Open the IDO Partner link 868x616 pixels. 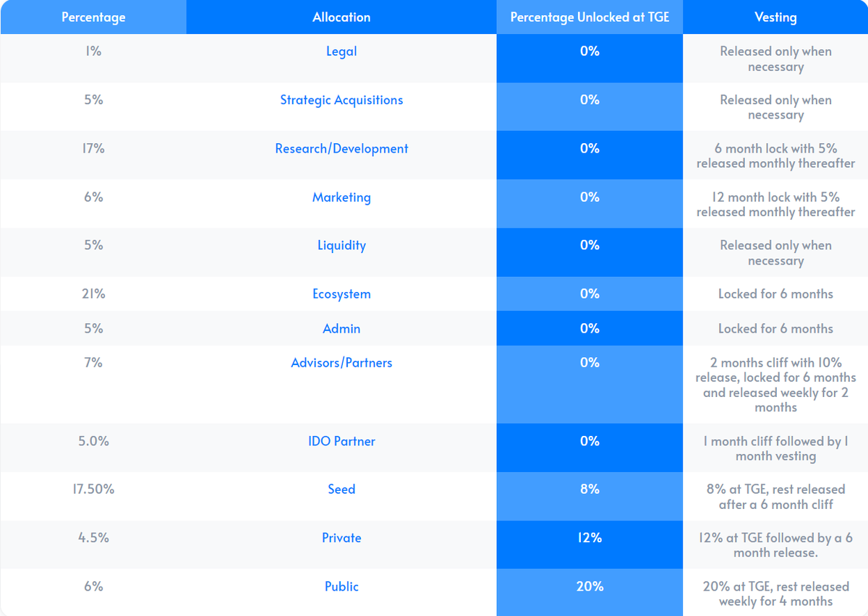[341, 441]
